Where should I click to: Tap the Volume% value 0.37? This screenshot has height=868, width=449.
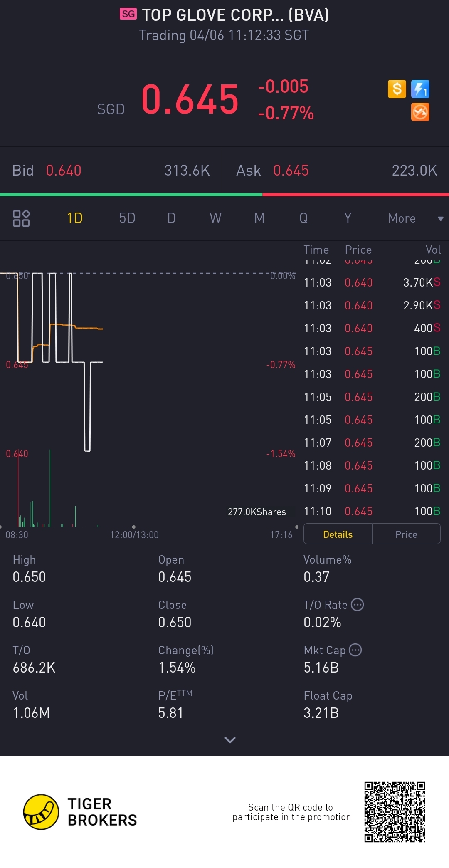tap(316, 577)
